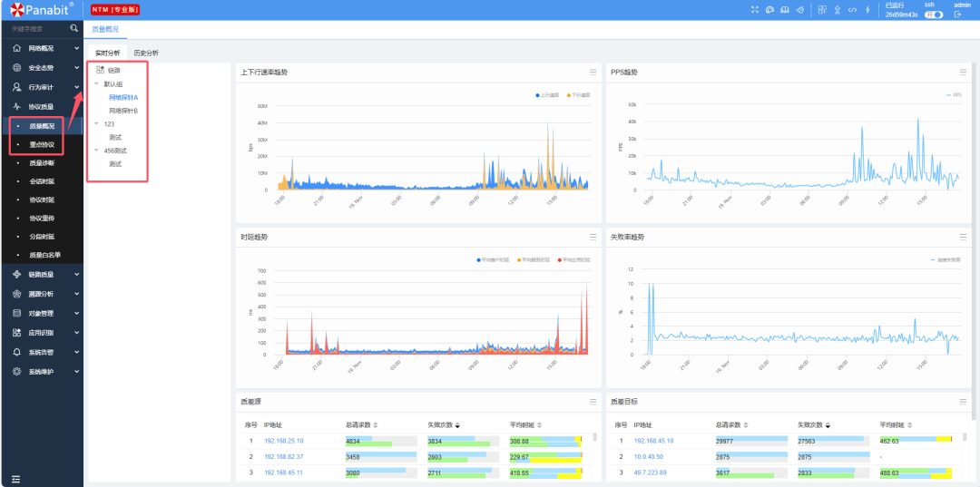Click the 27563 failure bar for 192.168.45.10

[x=833, y=441]
